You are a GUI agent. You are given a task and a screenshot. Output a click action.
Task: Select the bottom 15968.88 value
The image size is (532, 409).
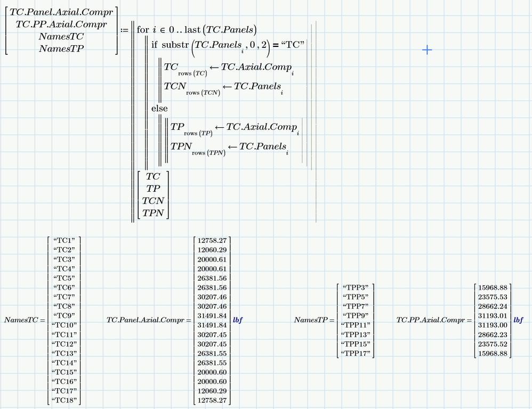coord(493,354)
